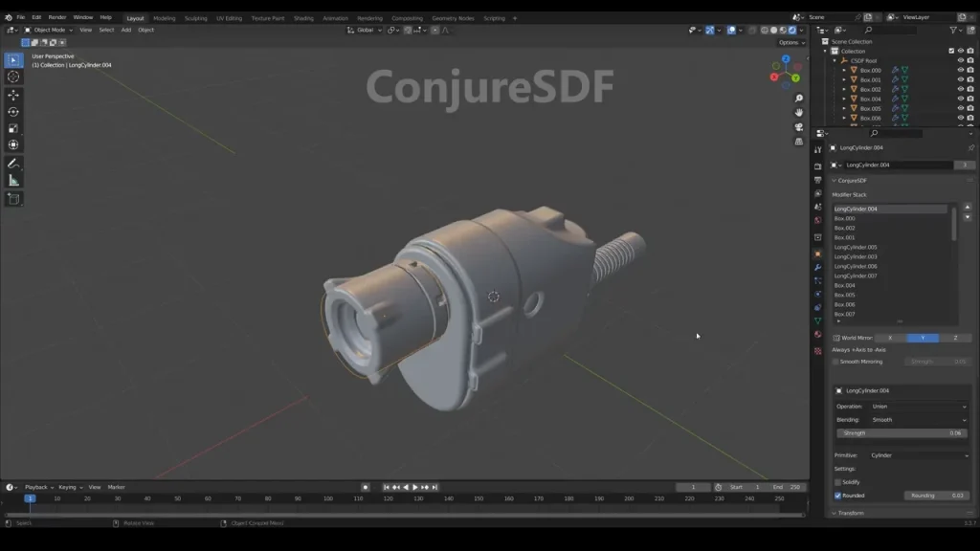
Task: Collapse the CSDF Root tree item
Action: 835,60
